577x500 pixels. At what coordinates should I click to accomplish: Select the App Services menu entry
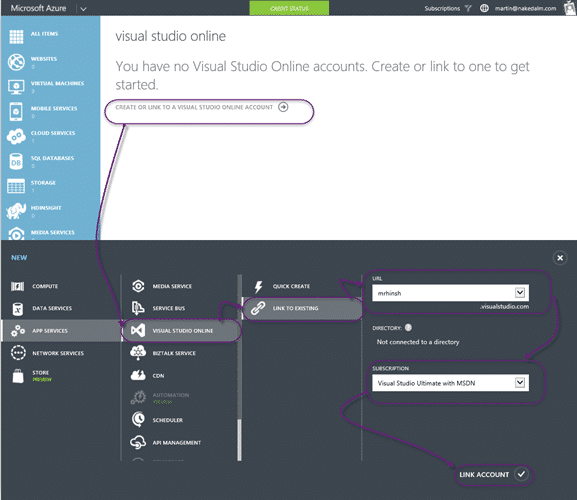point(61,331)
